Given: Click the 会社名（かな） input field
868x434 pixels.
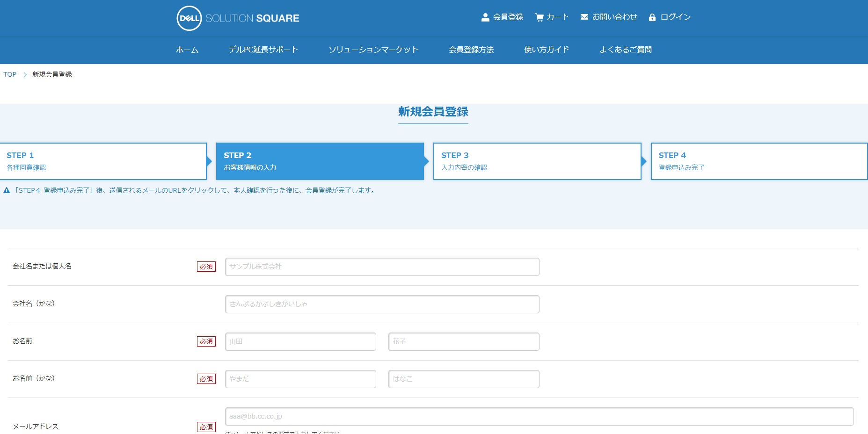Looking at the screenshot, I should tap(382, 304).
